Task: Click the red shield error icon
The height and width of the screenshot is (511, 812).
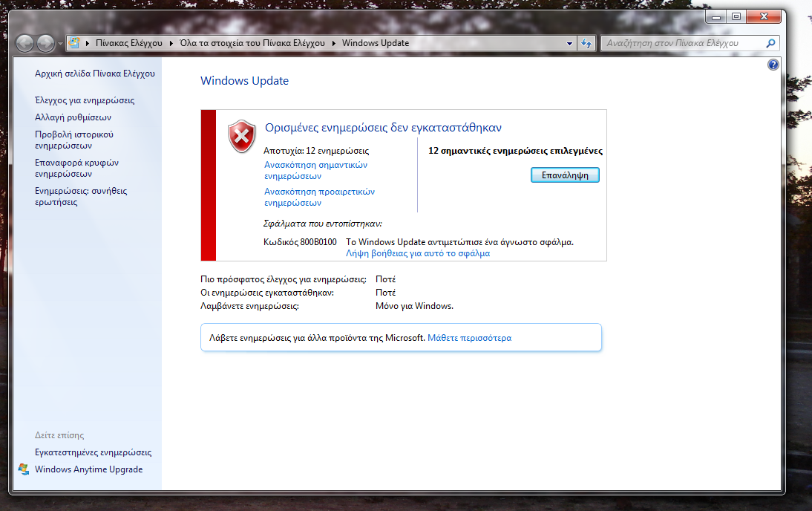Action: 242,137
